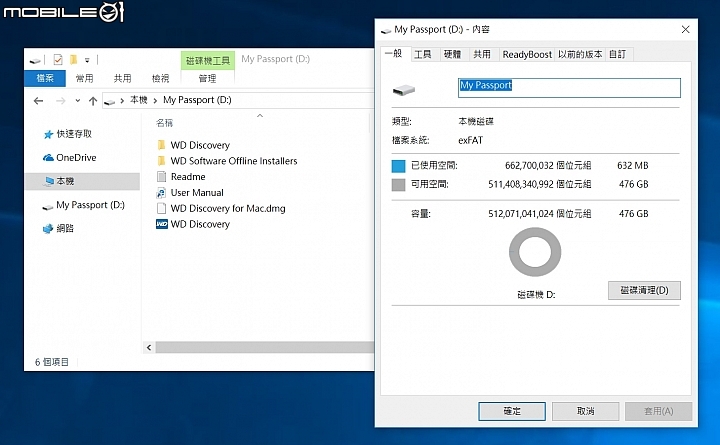
Task: Switch to the 硬體 (Hardware) tab in Properties
Action: [452, 55]
